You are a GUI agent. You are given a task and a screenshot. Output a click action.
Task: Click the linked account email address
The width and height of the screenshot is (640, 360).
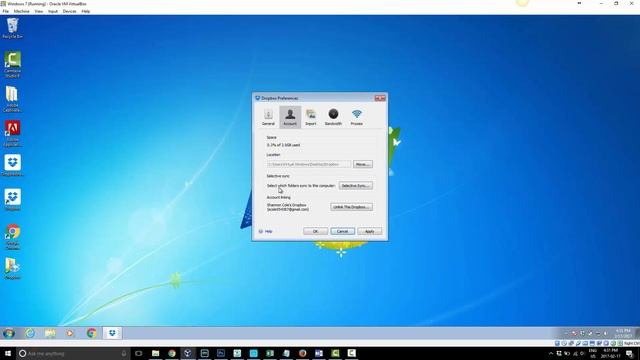click(x=288, y=209)
